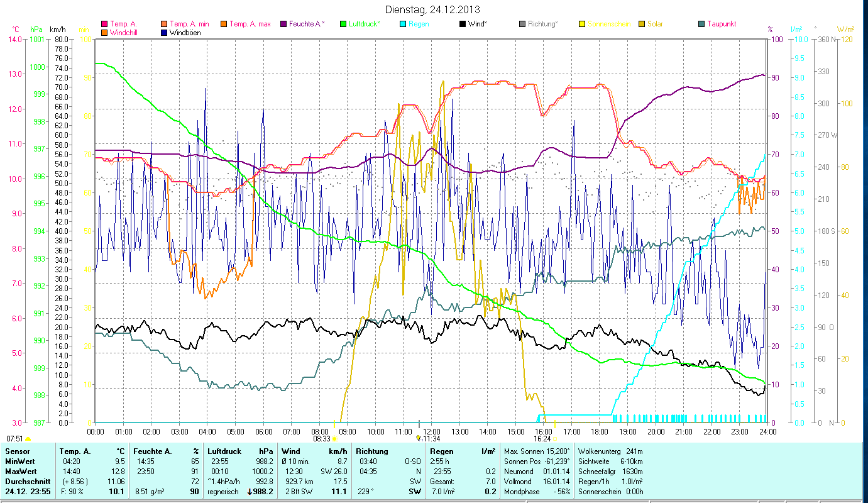868x503 pixels.
Task: Click the "W/m²" axis unit label
Action: coord(845,30)
